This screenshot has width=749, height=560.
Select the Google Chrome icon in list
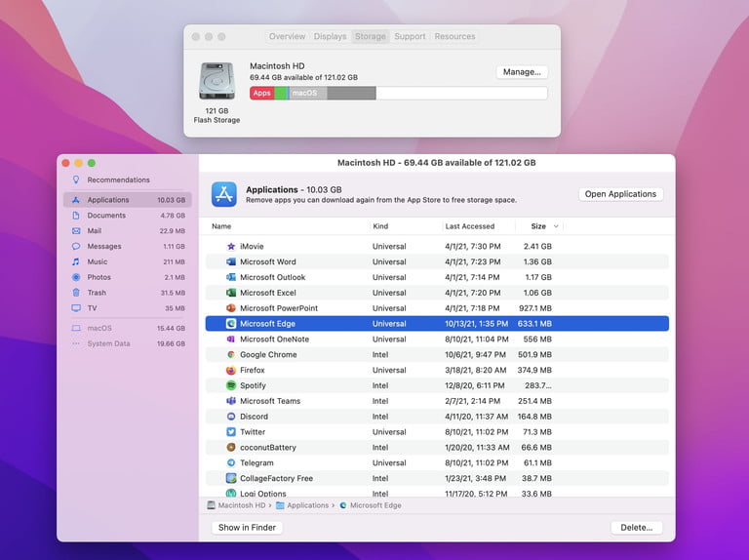pyautogui.click(x=231, y=355)
